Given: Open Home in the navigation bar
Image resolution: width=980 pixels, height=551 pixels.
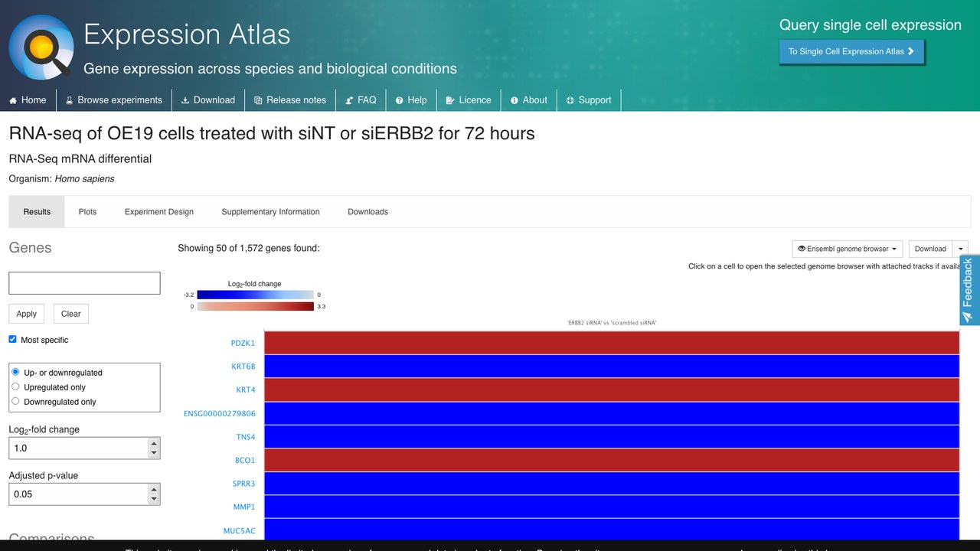Looking at the screenshot, I should (x=28, y=100).
